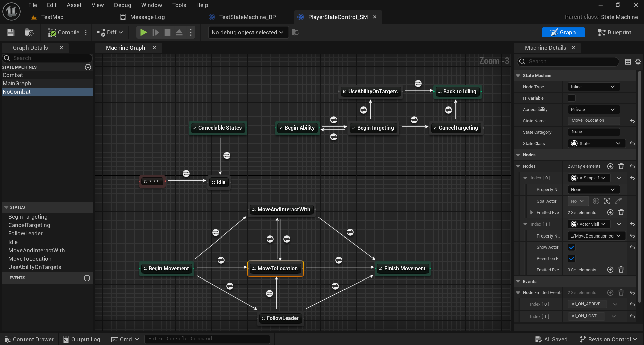Expand the Emitted Events row under Index 0
Screen dimensions: 644x345
(x=531, y=213)
